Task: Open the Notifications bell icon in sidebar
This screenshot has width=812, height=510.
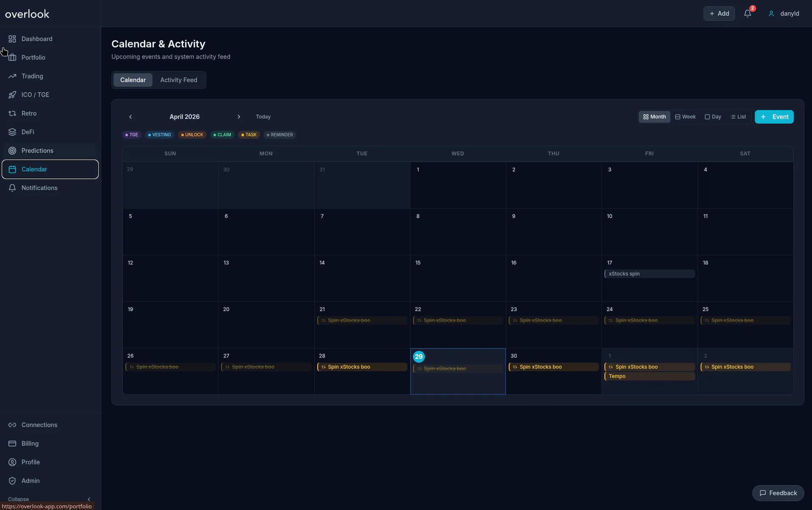Action: (x=12, y=188)
